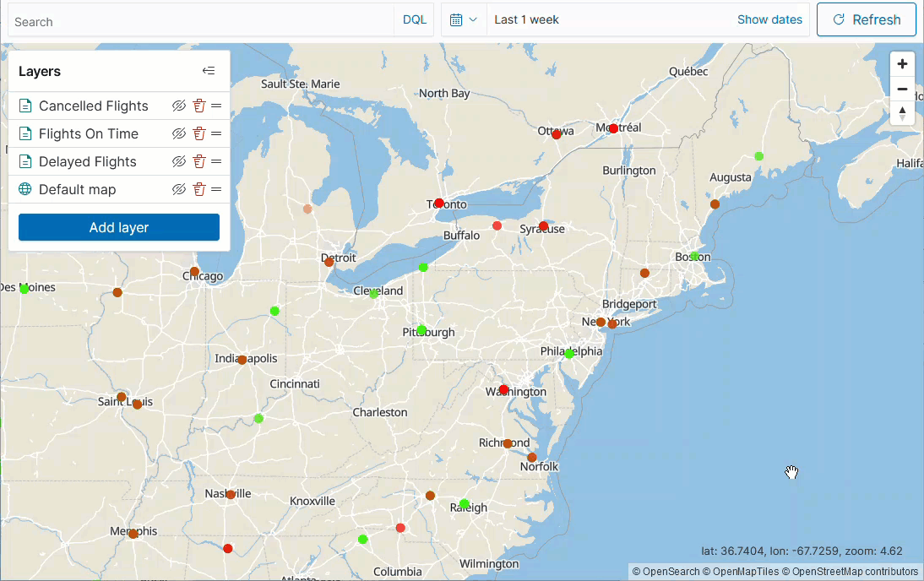Open the Default map layer settings
924x581 pixels.
[77, 190]
